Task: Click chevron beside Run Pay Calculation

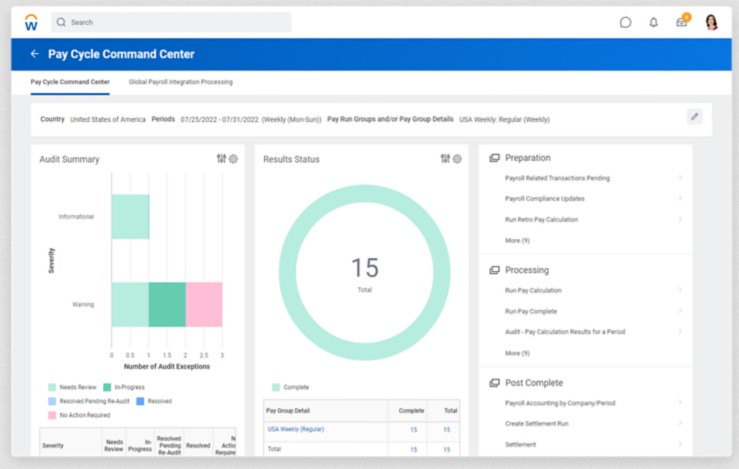Action: click(680, 290)
